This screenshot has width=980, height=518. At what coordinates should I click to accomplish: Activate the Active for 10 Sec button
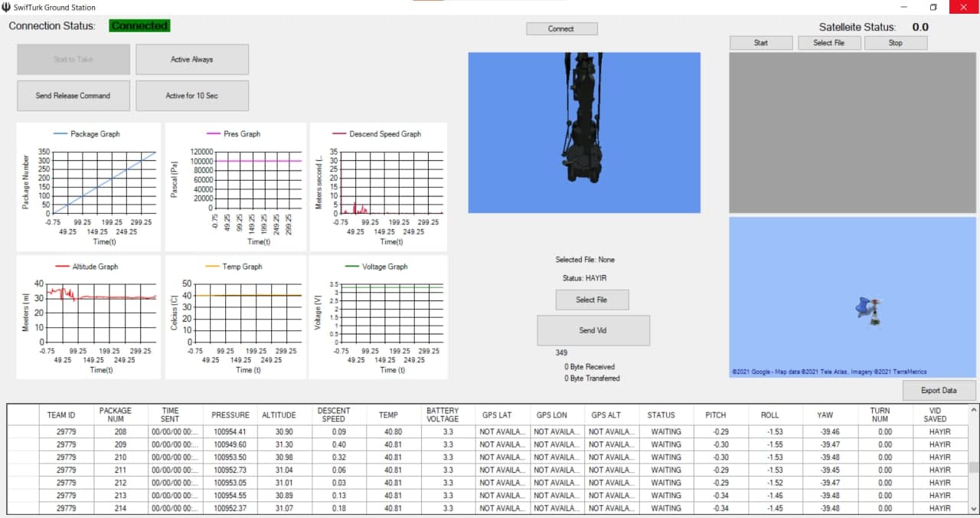192,96
